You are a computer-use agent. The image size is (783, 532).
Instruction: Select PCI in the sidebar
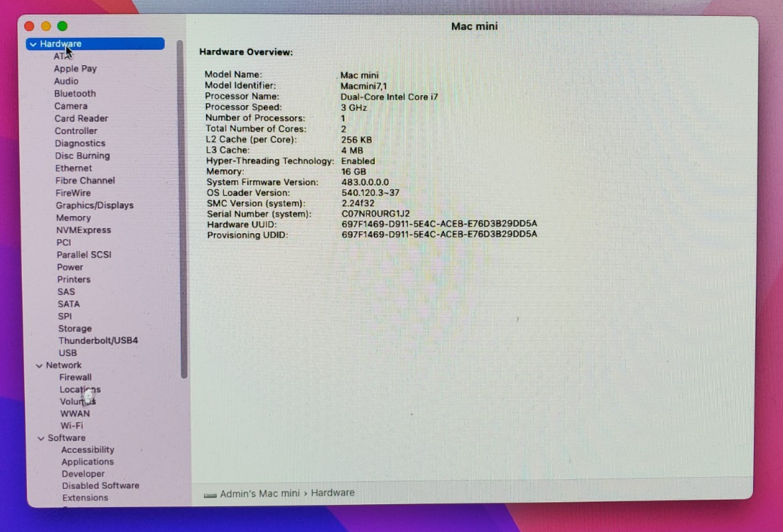63,242
